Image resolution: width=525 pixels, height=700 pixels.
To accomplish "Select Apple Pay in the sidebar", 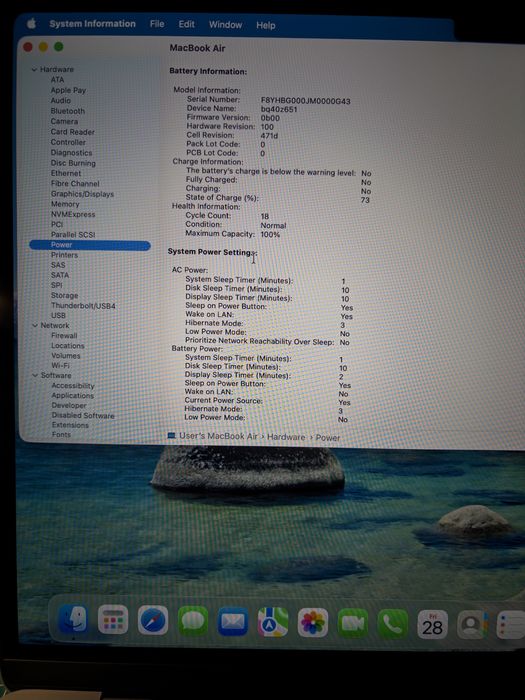I will pyautogui.click(x=68, y=90).
